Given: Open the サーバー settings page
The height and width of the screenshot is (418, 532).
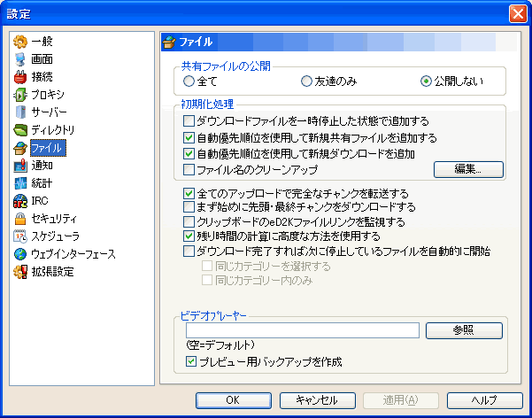Looking at the screenshot, I should (50, 112).
